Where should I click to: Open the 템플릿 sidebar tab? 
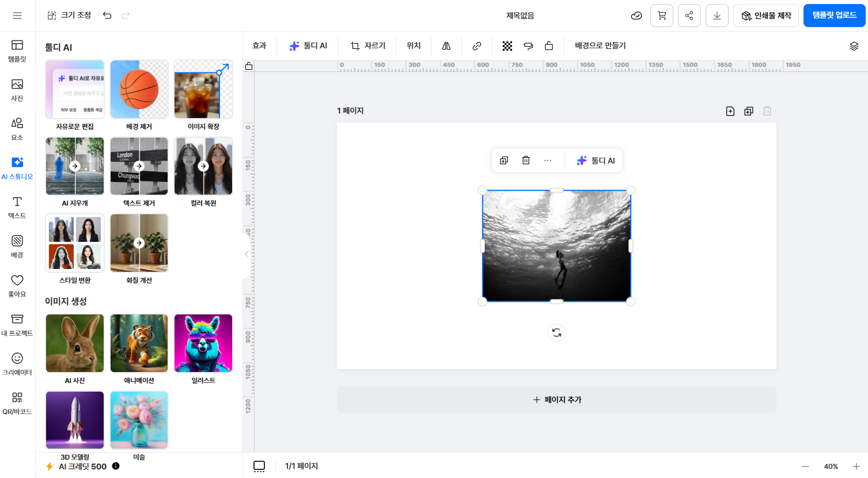point(17,51)
